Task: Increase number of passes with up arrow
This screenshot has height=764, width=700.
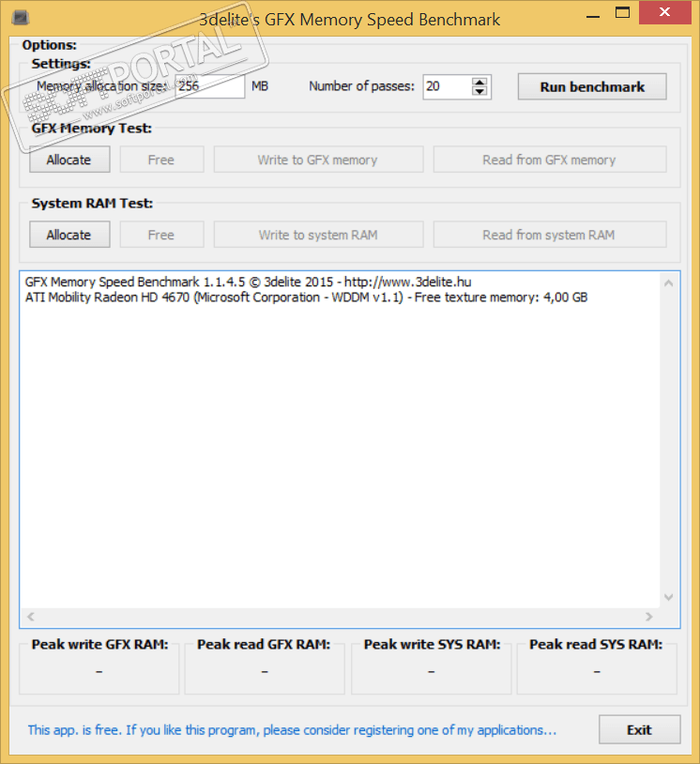Action: pos(479,82)
